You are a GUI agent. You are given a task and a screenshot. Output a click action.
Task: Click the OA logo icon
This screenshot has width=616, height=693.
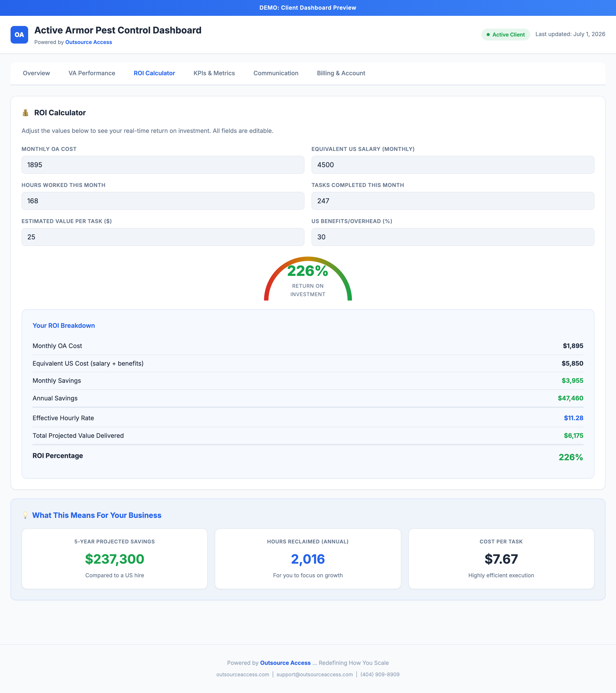(19, 35)
